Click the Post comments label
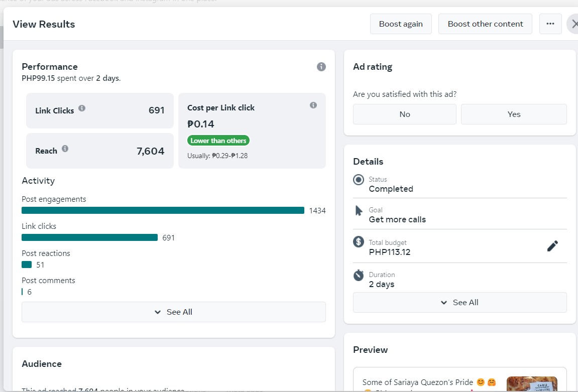This screenshot has height=392, width=578. tap(48, 281)
